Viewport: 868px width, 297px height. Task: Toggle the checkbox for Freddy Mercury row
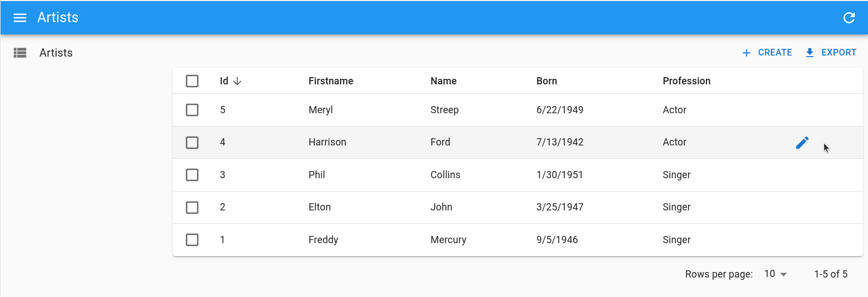pyautogui.click(x=192, y=240)
